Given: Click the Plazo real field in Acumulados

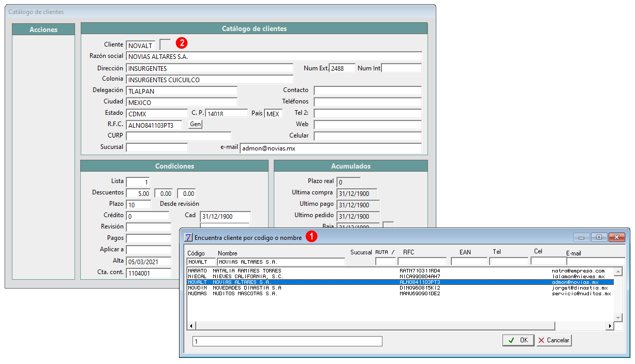Looking at the screenshot, I should coord(348,182).
